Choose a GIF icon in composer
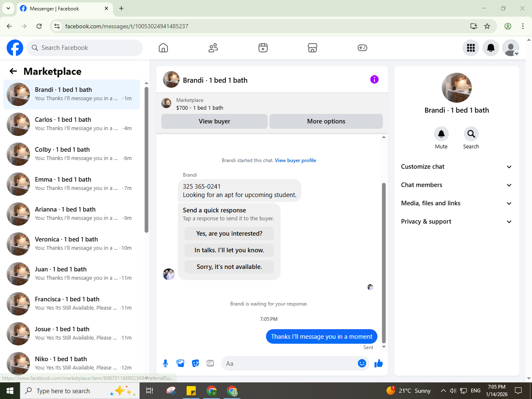 click(x=210, y=363)
